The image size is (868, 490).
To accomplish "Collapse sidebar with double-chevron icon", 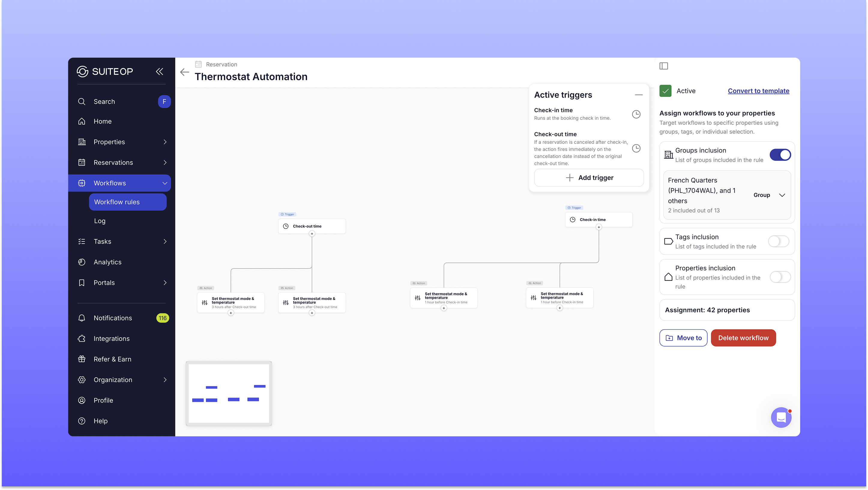I will click(159, 71).
